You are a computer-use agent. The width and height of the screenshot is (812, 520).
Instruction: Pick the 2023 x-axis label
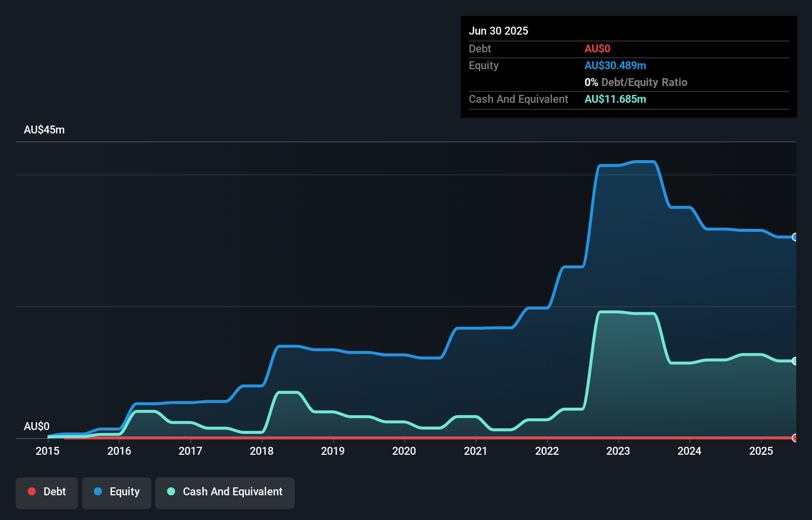[x=618, y=451]
